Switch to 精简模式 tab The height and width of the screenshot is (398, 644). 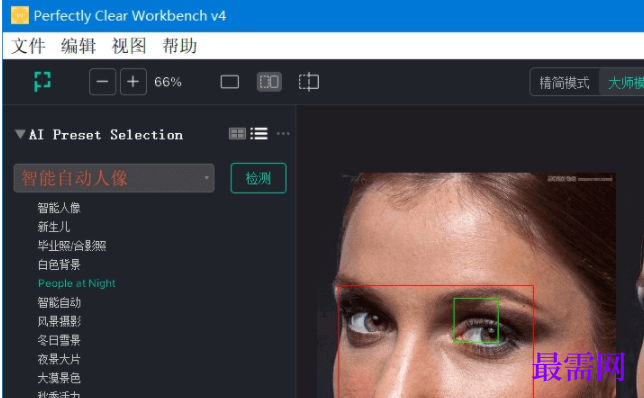[564, 83]
